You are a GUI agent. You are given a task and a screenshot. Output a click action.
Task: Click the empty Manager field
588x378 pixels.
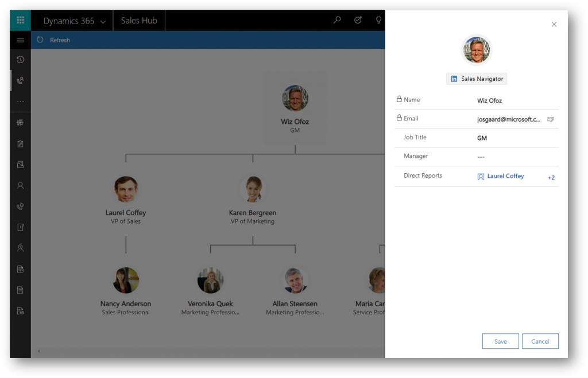point(481,157)
